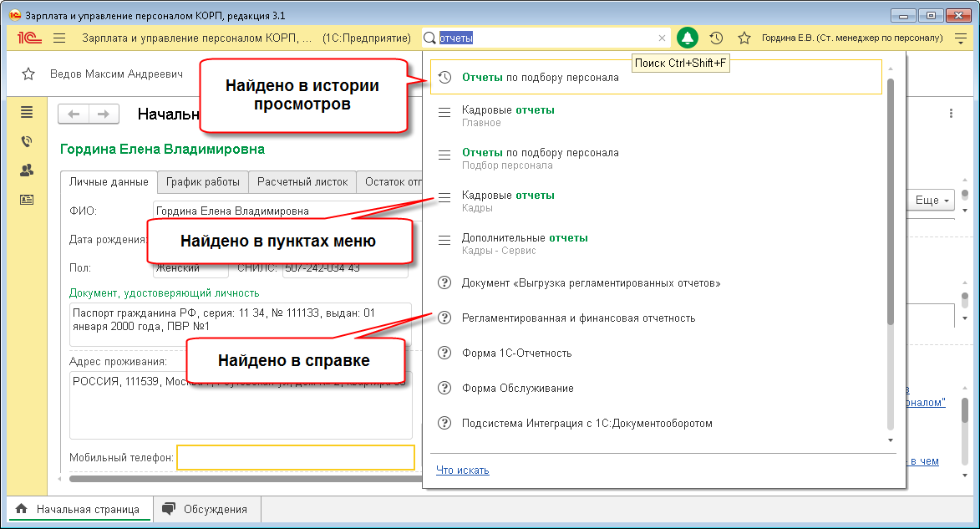Switch to Остаток отпусков tab

pos(391,182)
